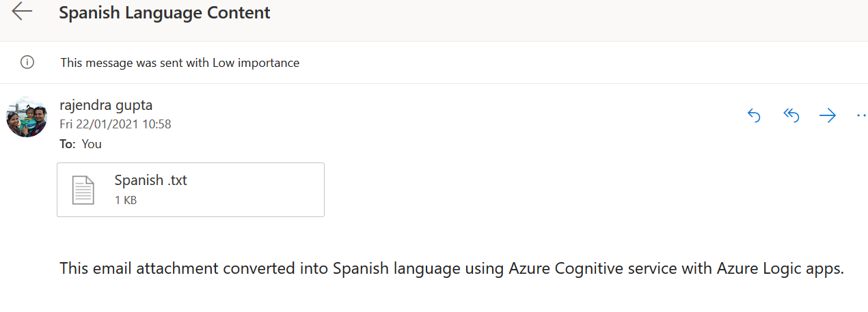
Task: Reply to the email from rajendra gupta
Action: (x=755, y=116)
